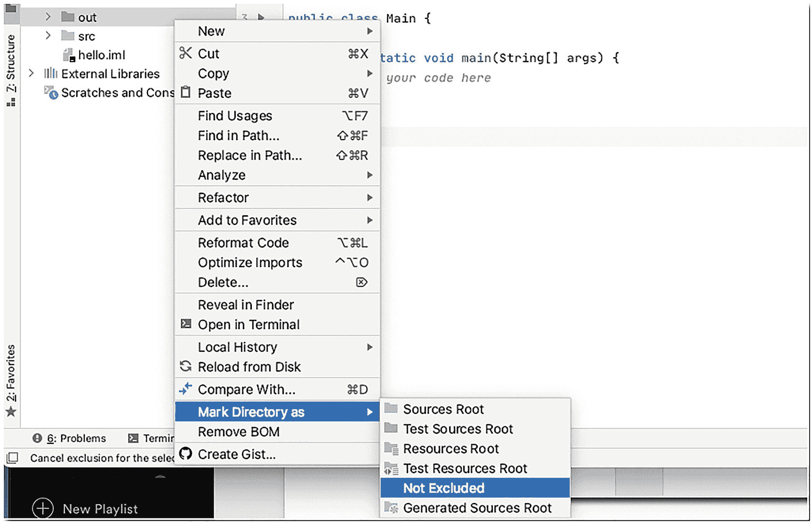The height and width of the screenshot is (523, 812).
Task: Click the Cancel exclusion status bar message
Action: coord(102,458)
